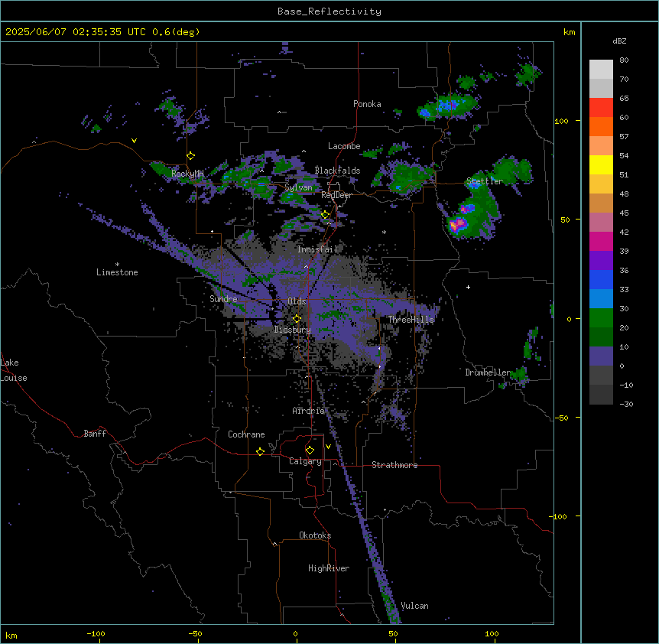Click the Innisfail label
Screen dimensions: 659x644
point(317,249)
